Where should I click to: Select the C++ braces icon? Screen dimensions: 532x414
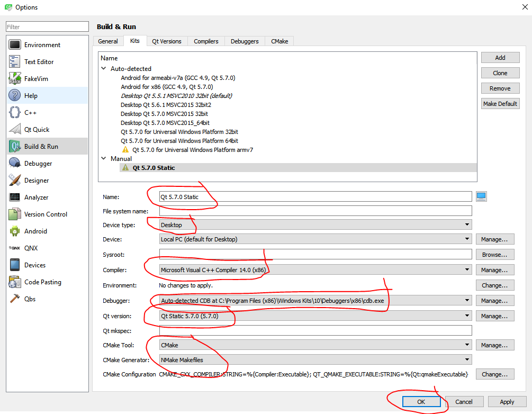15,112
